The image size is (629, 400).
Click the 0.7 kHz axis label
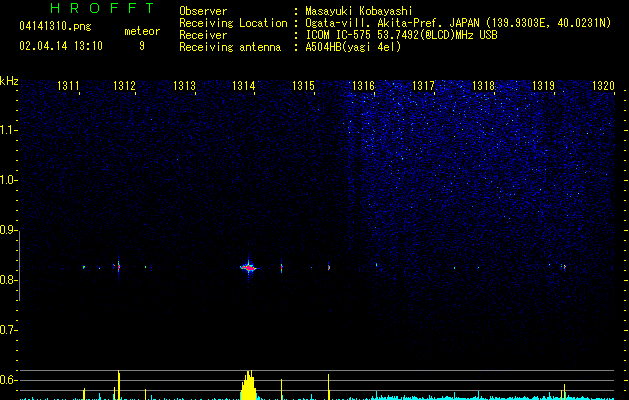point(7,330)
